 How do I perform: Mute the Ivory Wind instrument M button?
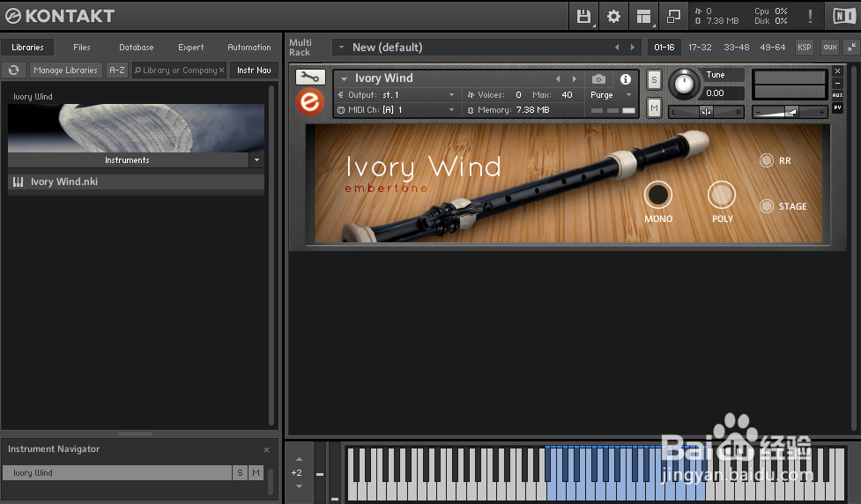pos(654,107)
